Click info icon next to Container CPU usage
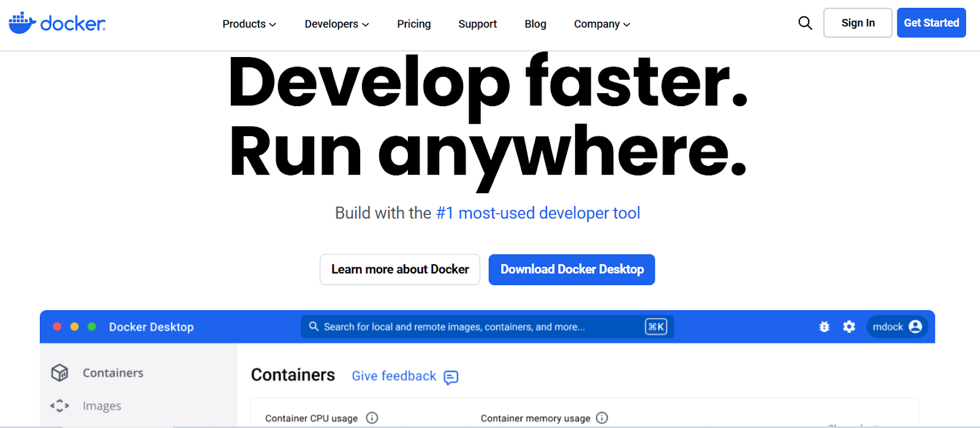The height and width of the screenshot is (428, 980). click(372, 418)
